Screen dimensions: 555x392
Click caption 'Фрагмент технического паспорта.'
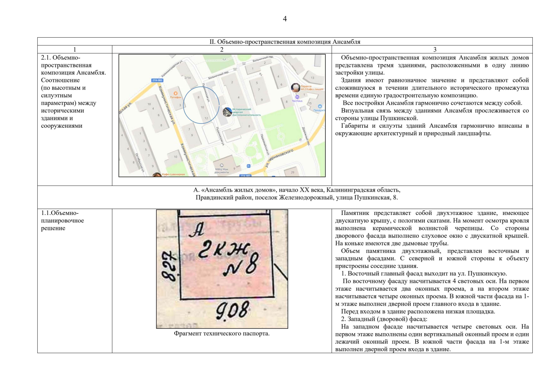(x=222, y=334)
